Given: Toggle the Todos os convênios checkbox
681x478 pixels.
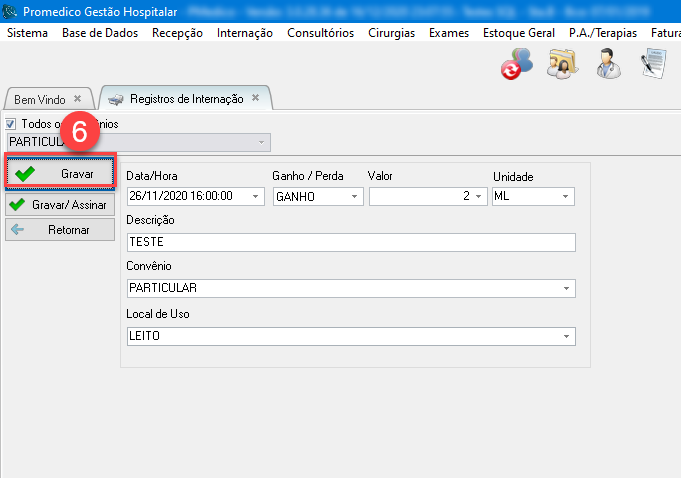Looking at the screenshot, I should point(12,124).
